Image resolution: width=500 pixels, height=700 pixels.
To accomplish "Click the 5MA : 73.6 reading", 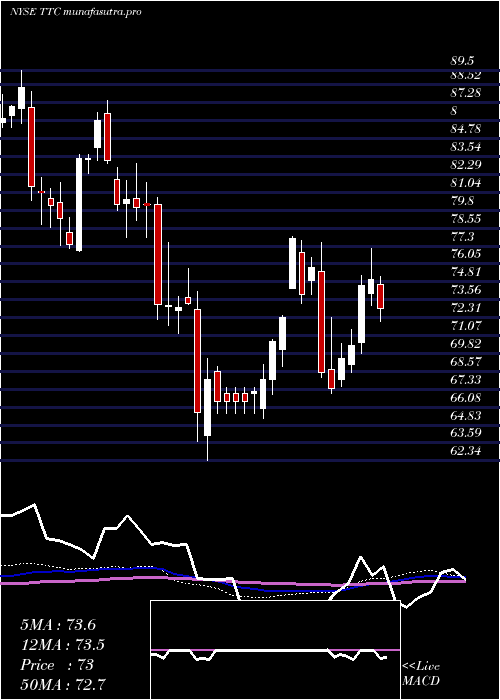I will 58,625.
